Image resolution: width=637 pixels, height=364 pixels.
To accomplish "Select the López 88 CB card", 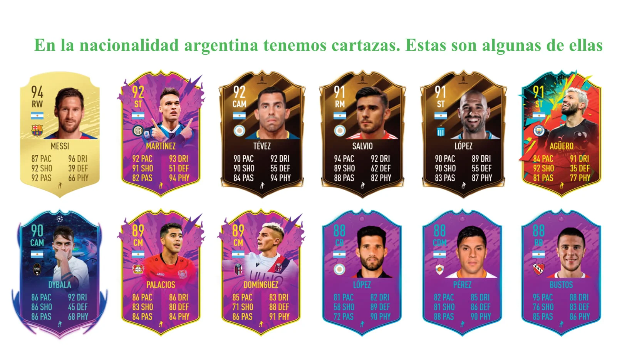I will [362, 273].
